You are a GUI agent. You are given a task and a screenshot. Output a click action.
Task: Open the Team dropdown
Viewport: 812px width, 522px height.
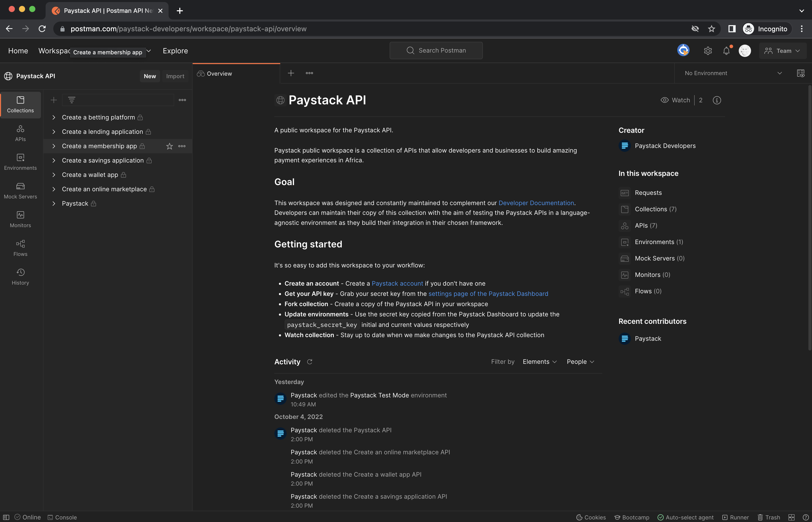[782, 51]
